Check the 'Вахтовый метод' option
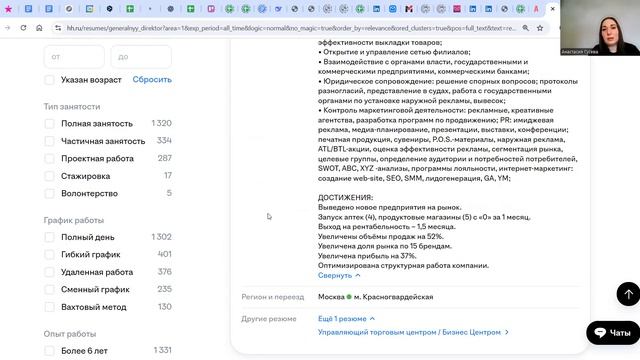The width and height of the screenshot is (640, 360). 49,307
